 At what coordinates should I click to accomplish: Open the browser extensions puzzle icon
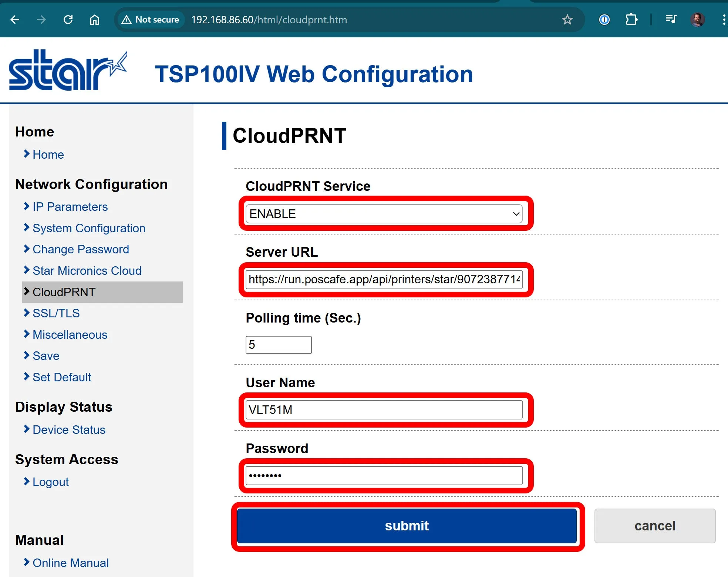click(631, 20)
